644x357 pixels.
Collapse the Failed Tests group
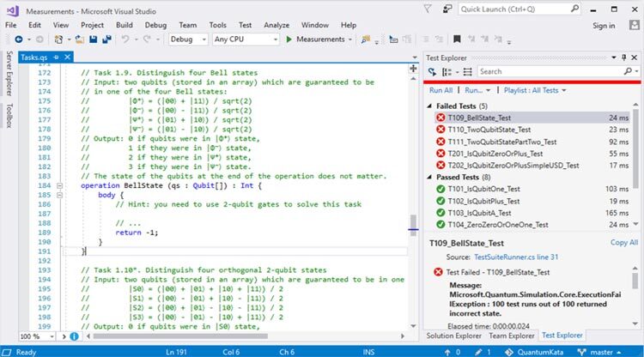coord(431,106)
